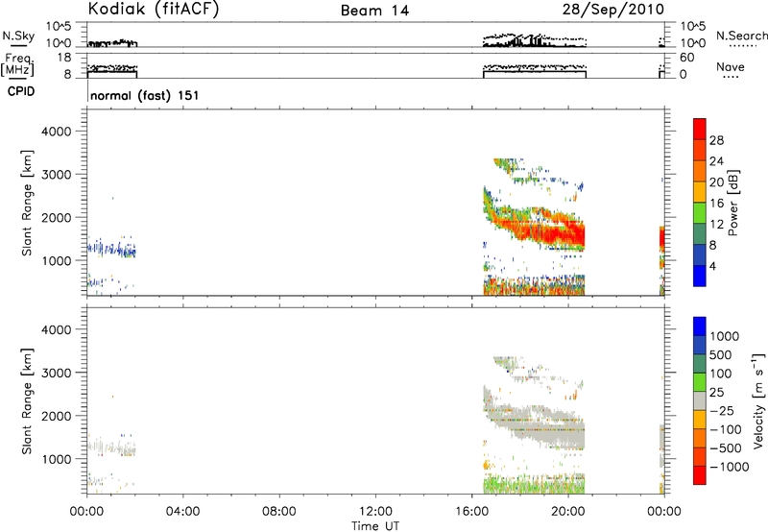The image size is (768, 532).
Task: Click the '08:00' time tick label
Action: click(x=278, y=512)
